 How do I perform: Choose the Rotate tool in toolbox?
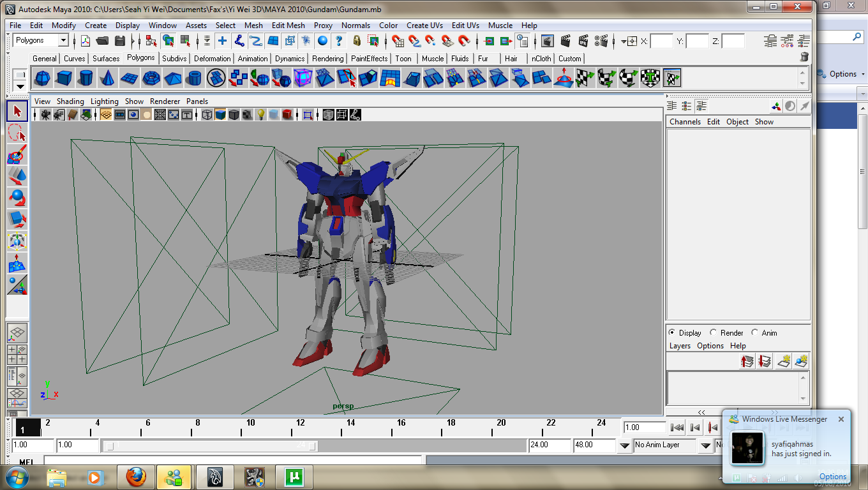(x=17, y=198)
